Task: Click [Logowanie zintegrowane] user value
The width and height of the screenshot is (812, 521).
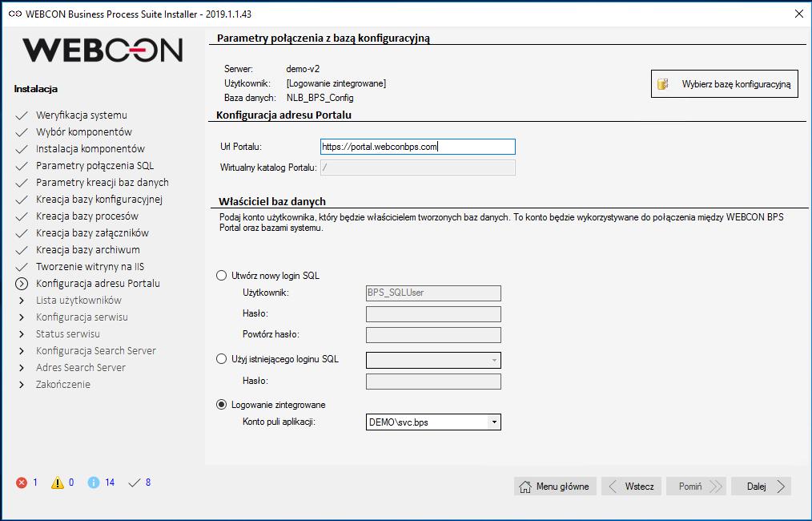Action: [x=336, y=83]
